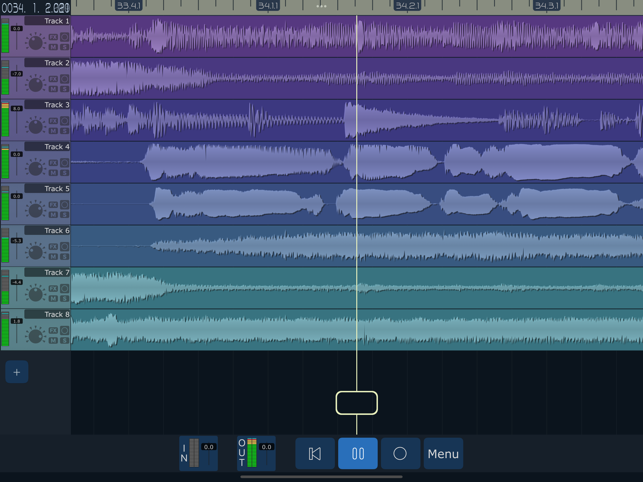Screen dimensions: 643x482
Task: Click the OUT master volume value 0.0
Action: (267, 447)
